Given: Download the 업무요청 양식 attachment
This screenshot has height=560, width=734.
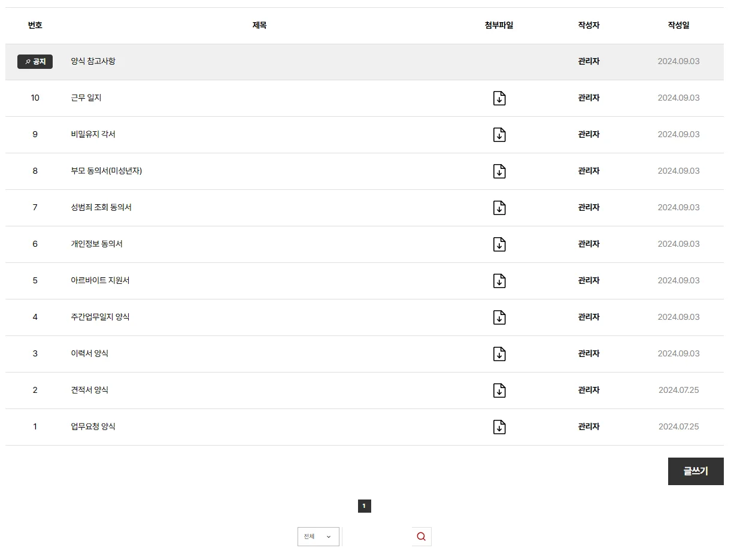Looking at the screenshot, I should 499,427.
